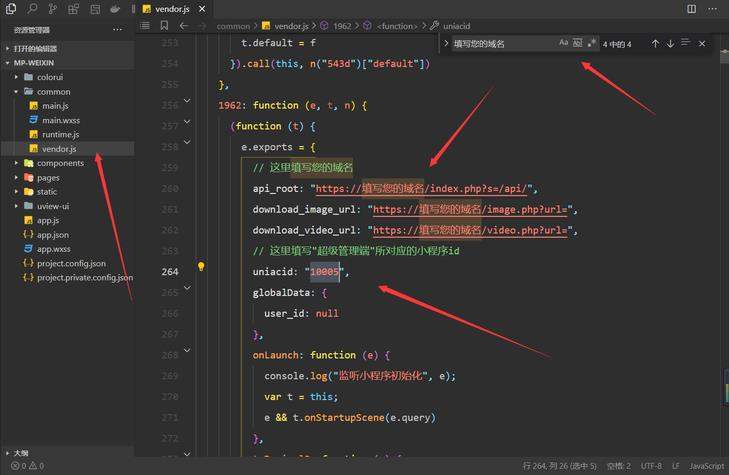
Task: Expand replace field in find widget
Action: tap(445, 43)
